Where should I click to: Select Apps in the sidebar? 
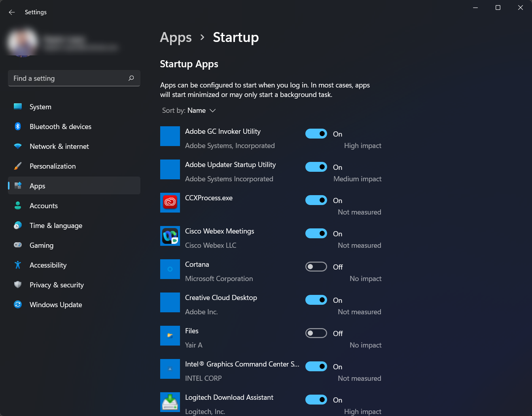74,186
